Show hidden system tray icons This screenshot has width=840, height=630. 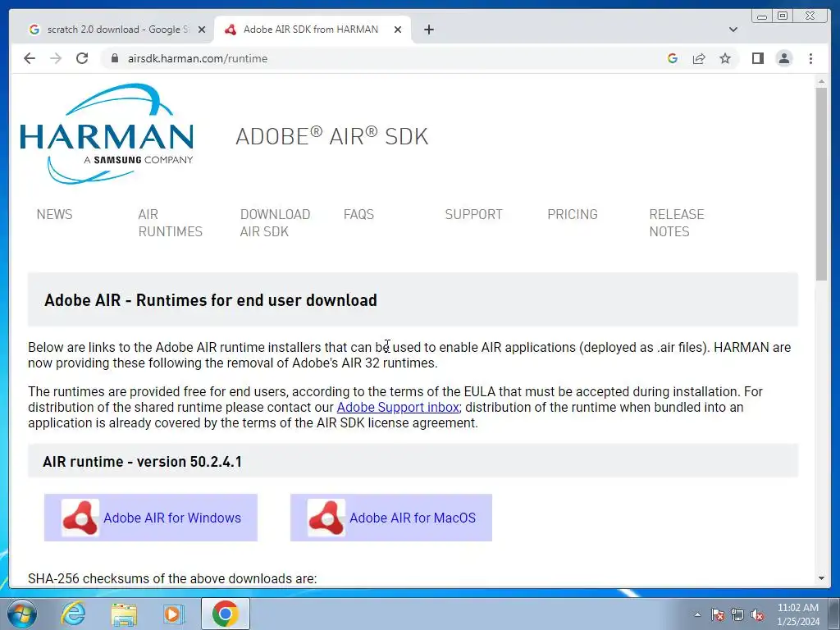(x=697, y=614)
